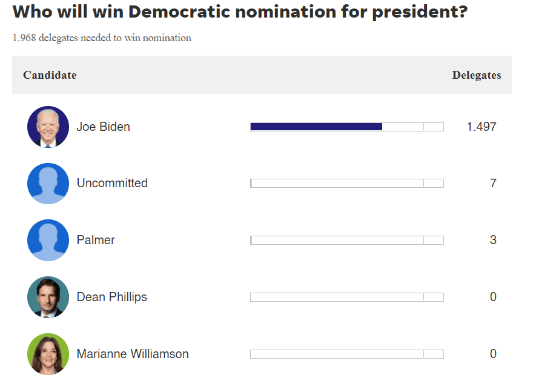The image size is (533, 392).
Task: Select the Palmer candidate name
Action: click(96, 240)
